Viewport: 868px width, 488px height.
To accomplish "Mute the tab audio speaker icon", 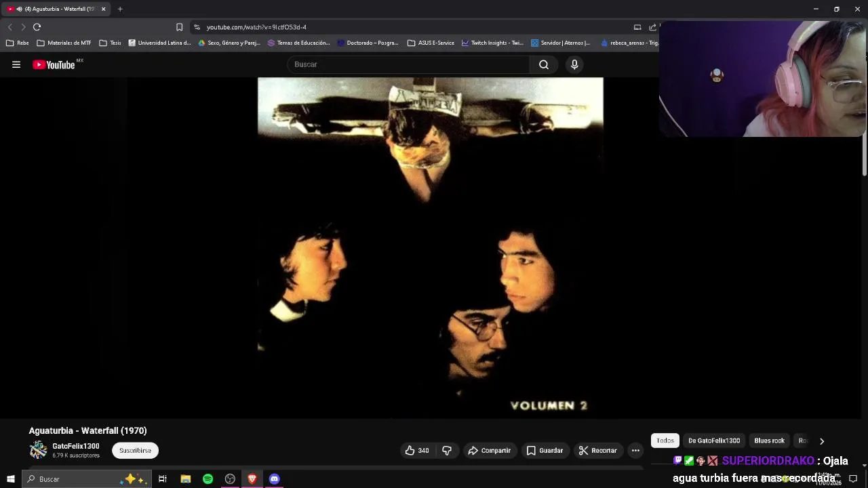I will (x=19, y=9).
